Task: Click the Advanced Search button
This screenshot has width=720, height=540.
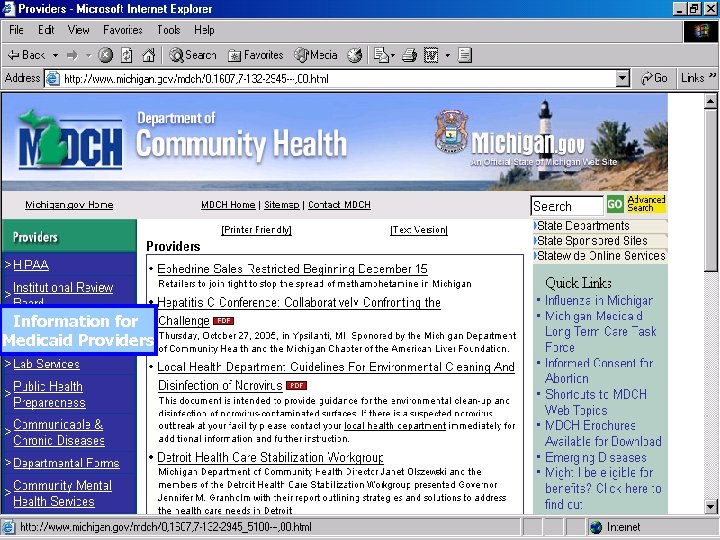Action: pos(646,204)
